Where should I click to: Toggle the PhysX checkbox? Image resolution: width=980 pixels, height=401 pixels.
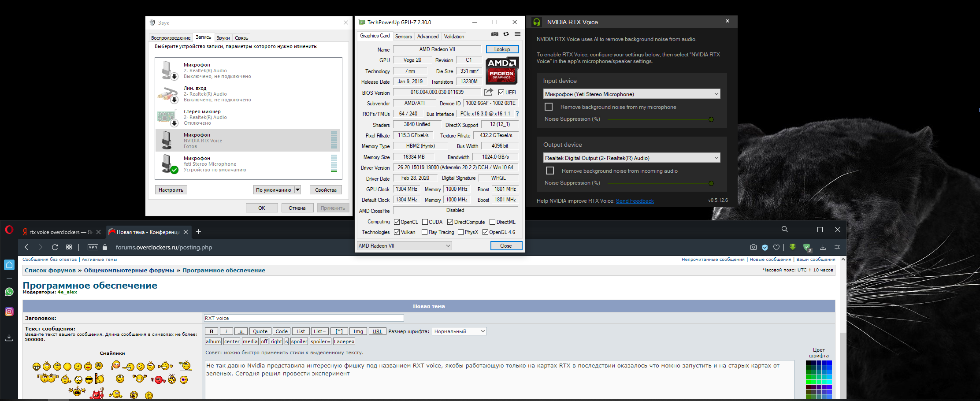pyautogui.click(x=460, y=232)
